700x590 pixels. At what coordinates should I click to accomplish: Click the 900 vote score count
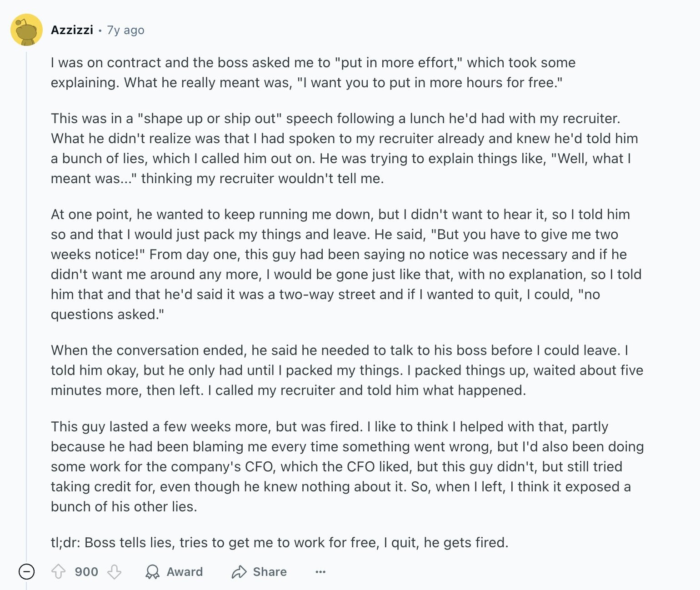86,571
